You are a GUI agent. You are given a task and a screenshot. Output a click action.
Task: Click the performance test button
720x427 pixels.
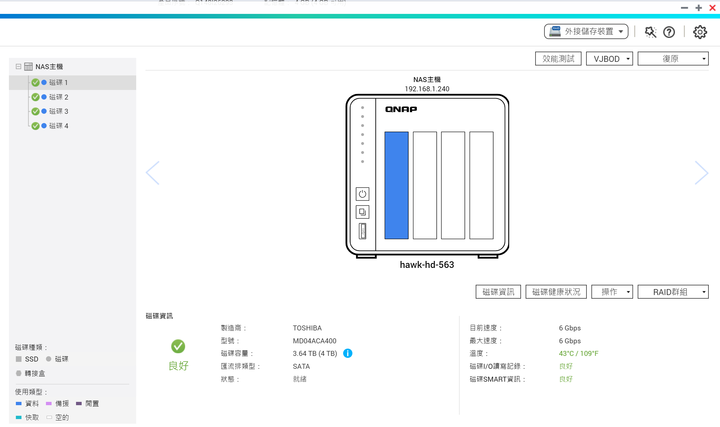(558, 59)
